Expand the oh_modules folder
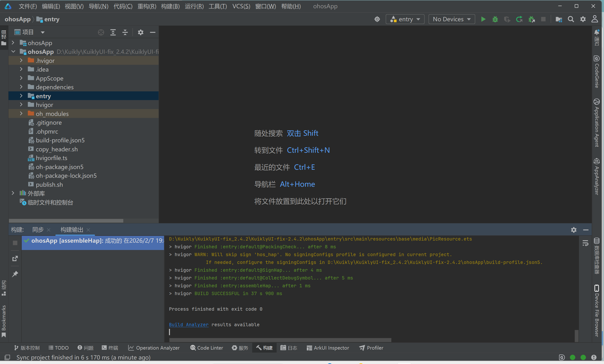 21,114
